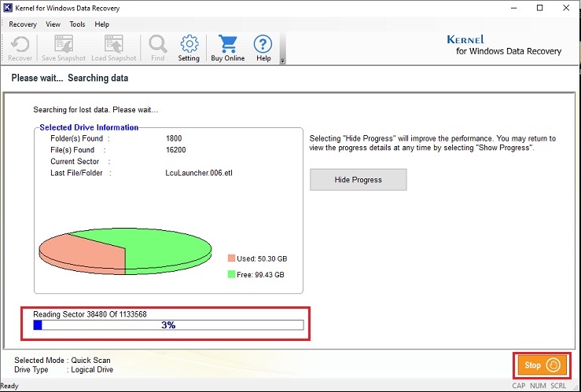
Task: Click the Hide Progress button
Action: point(358,180)
